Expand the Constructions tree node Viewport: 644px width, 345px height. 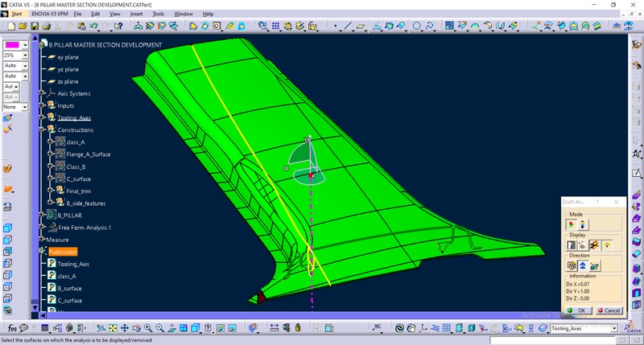(x=42, y=129)
